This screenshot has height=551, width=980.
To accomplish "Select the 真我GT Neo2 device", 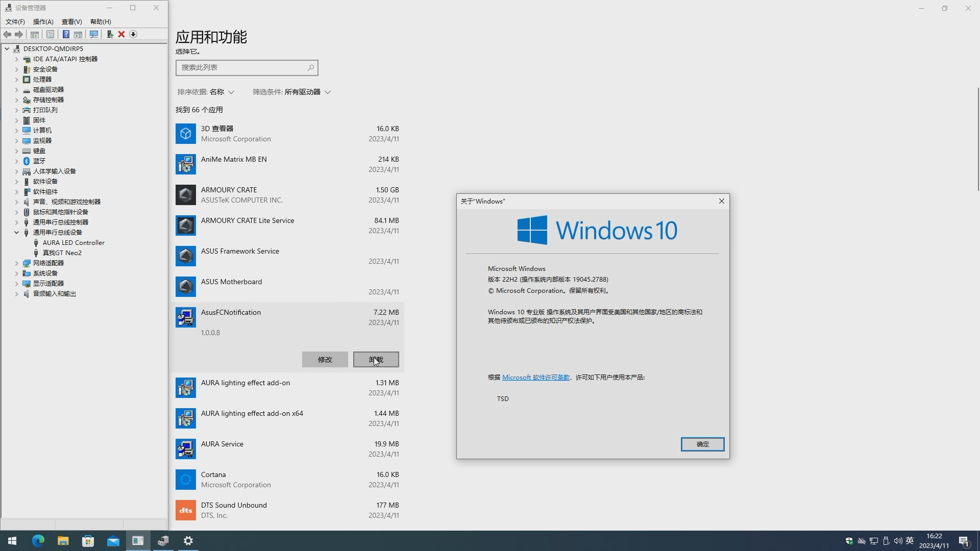I will (x=62, y=253).
